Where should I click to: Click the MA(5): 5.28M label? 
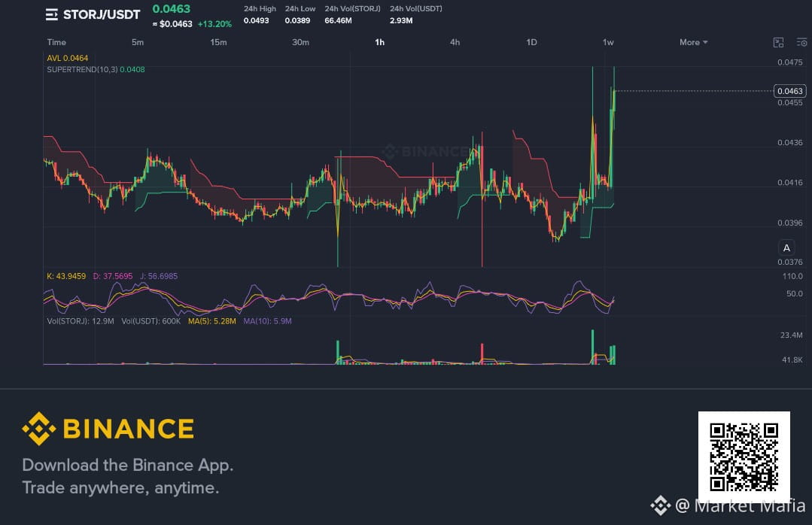pos(211,321)
